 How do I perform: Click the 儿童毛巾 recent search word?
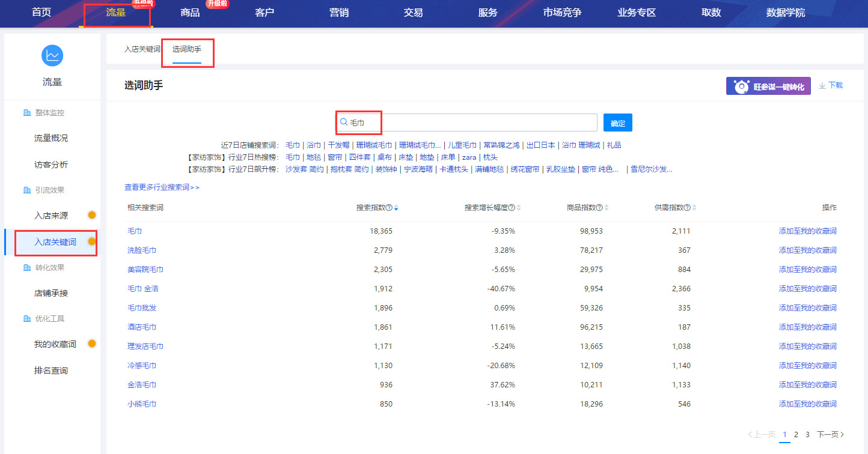coord(462,145)
